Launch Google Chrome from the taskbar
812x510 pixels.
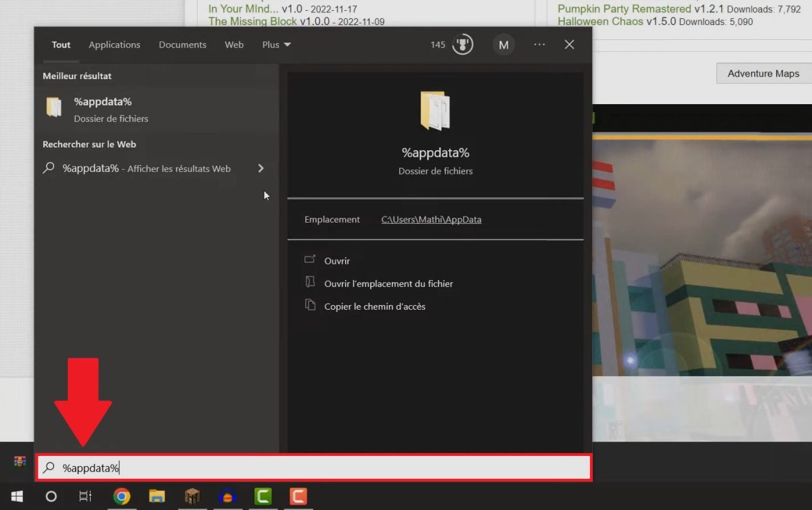[x=122, y=496]
